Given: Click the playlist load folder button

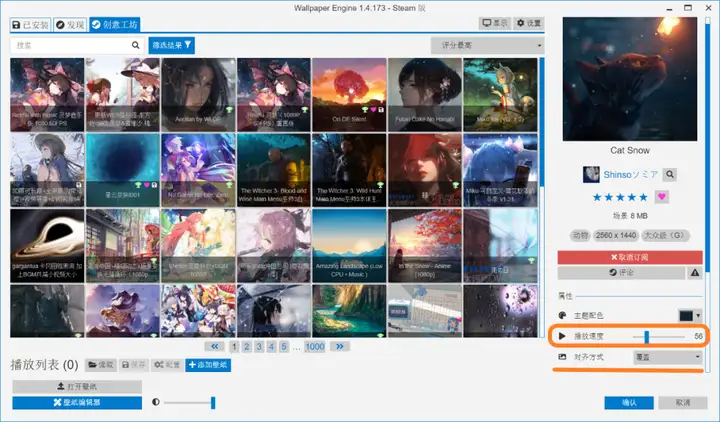Looking at the screenshot, I should [x=101, y=365].
